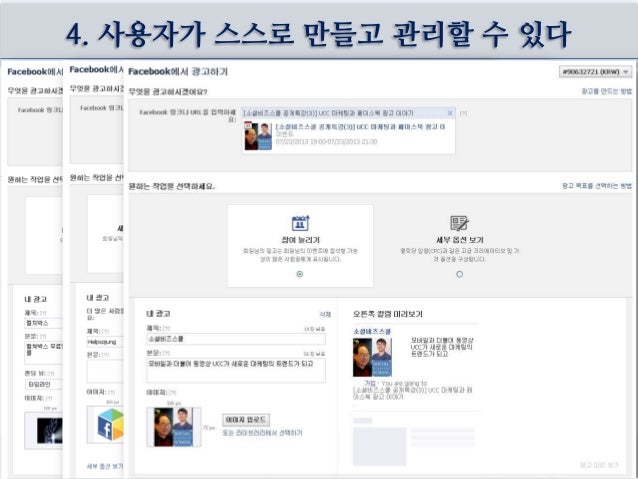Remove the selected event with the X icon

click(x=450, y=113)
